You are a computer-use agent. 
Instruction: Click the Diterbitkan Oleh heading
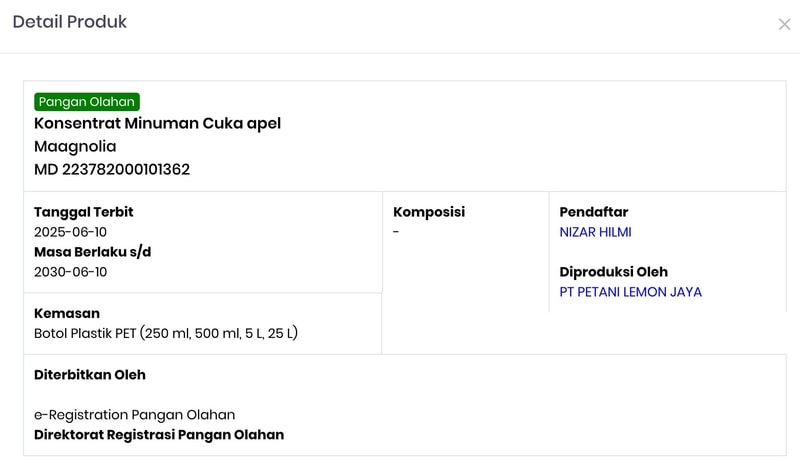[x=90, y=375]
